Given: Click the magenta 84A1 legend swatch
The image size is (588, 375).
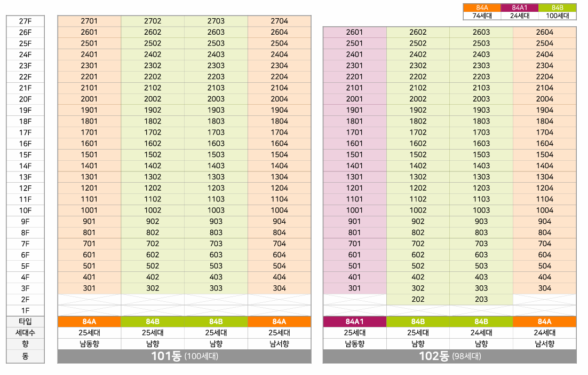Looking at the screenshot, I should coord(519,7).
